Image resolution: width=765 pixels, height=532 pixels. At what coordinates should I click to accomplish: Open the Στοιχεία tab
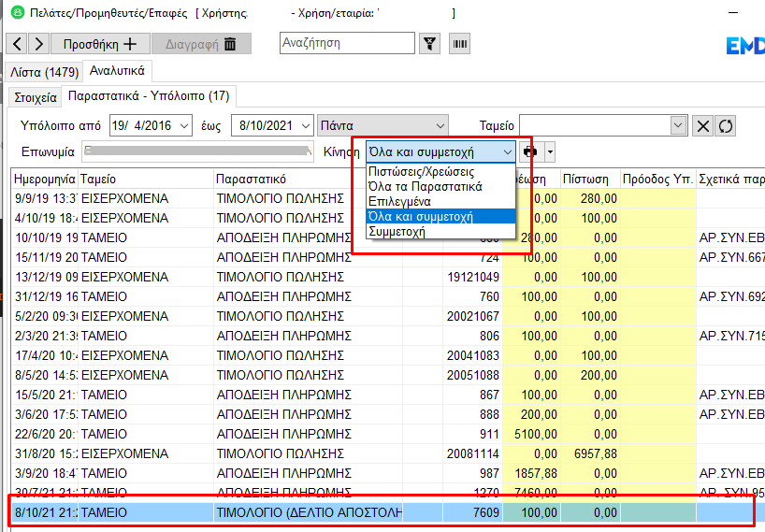pos(36,97)
